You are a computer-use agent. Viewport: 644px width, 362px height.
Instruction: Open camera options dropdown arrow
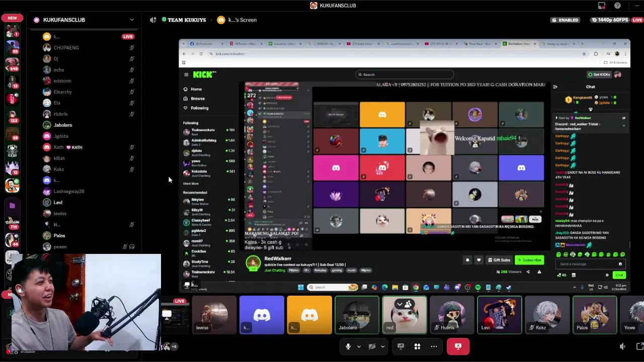click(383, 346)
